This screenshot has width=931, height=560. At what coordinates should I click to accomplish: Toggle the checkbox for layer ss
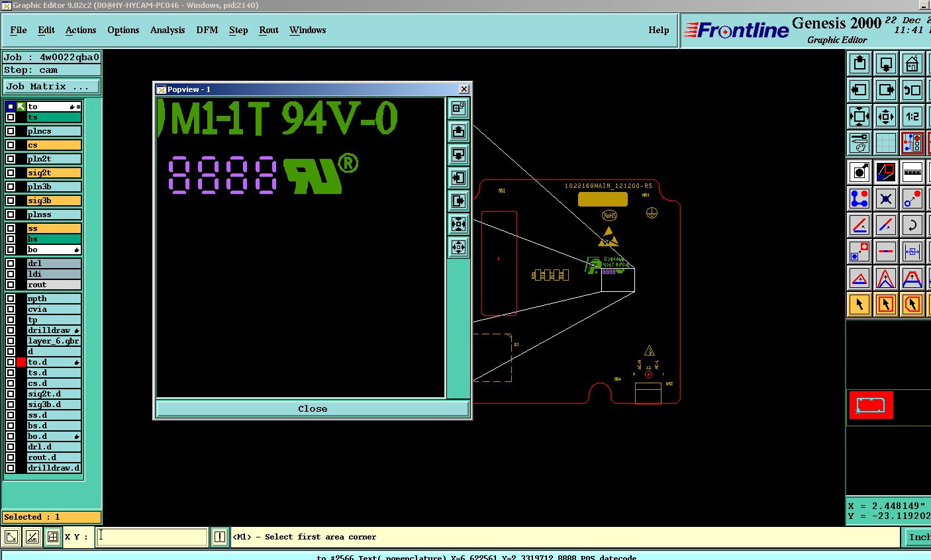(11, 228)
